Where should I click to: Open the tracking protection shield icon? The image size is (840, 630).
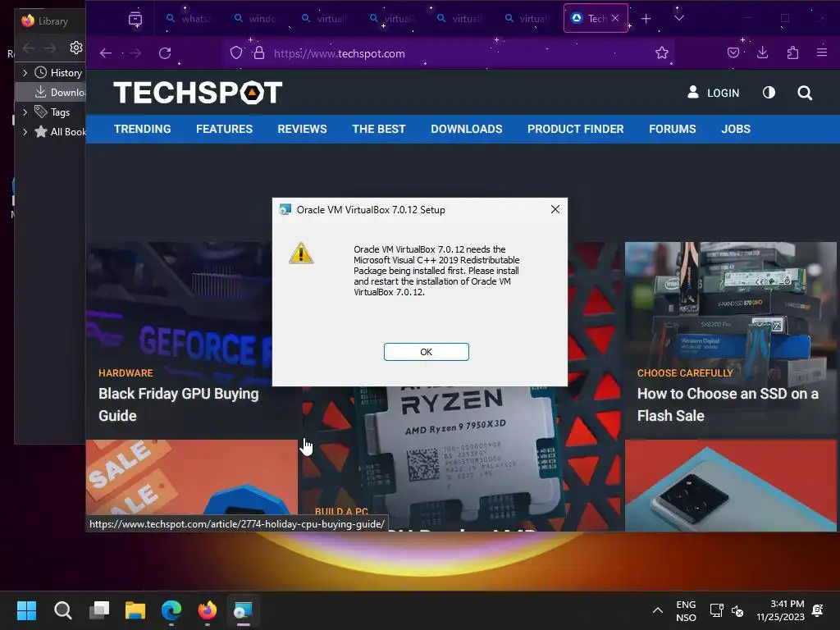point(236,52)
